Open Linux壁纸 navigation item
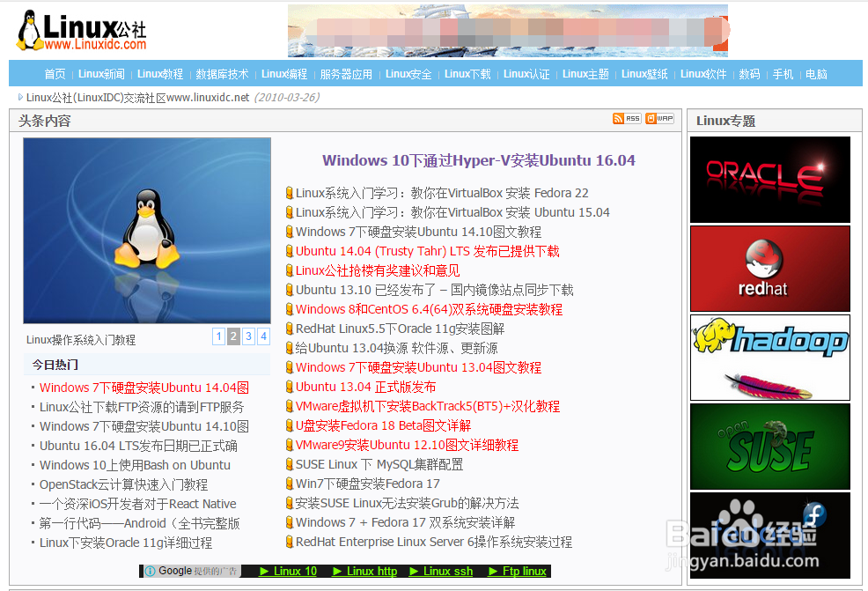Screen dimensions: 868x591 [644, 74]
